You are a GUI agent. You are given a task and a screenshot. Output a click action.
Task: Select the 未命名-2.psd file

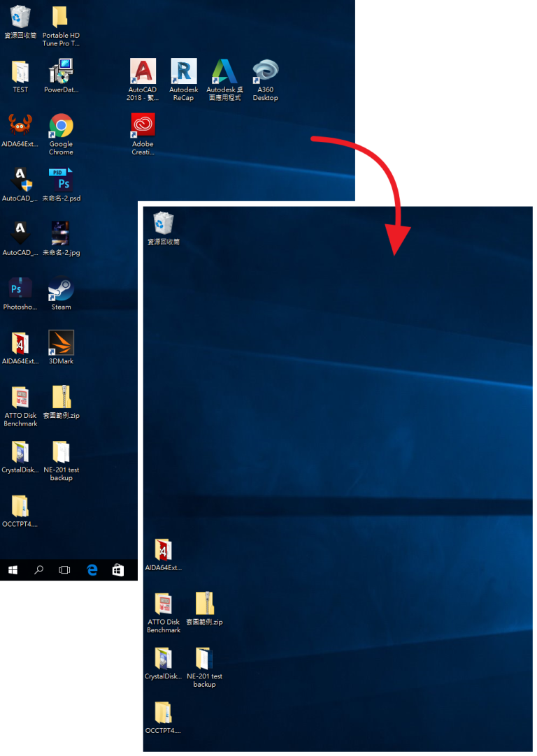pos(61,181)
